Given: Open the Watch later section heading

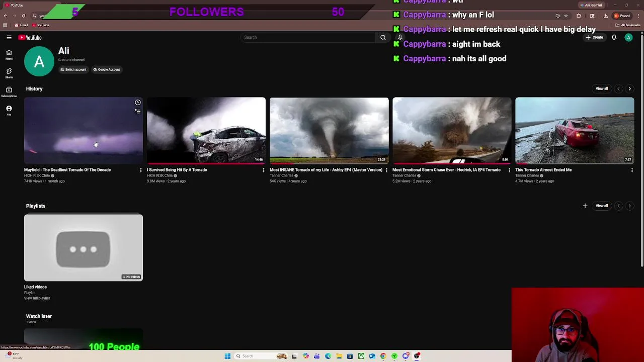Looking at the screenshot, I should point(39,316).
